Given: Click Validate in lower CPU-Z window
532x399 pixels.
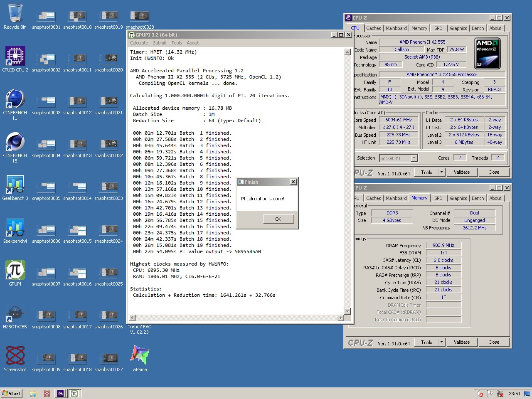Looking at the screenshot, I should (x=461, y=342).
